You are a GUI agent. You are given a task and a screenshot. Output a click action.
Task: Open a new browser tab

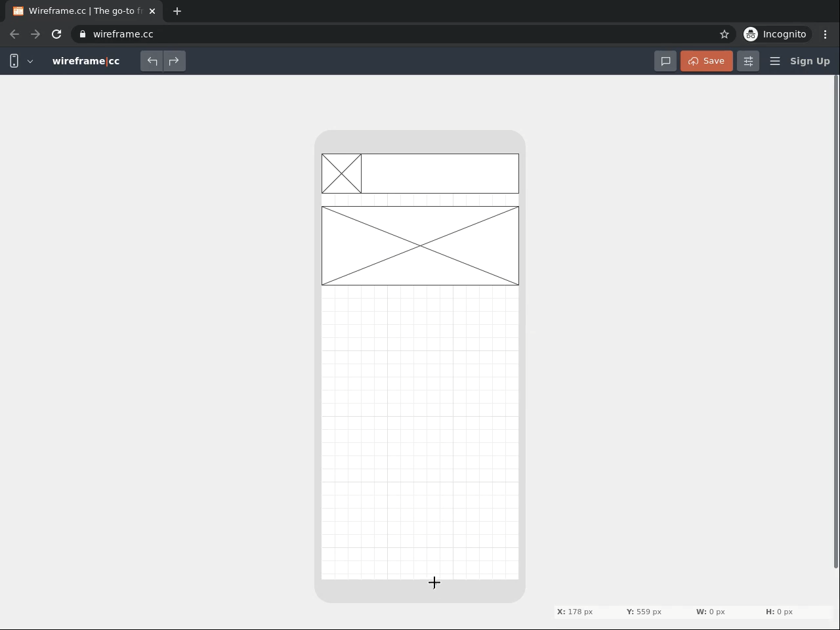click(177, 11)
